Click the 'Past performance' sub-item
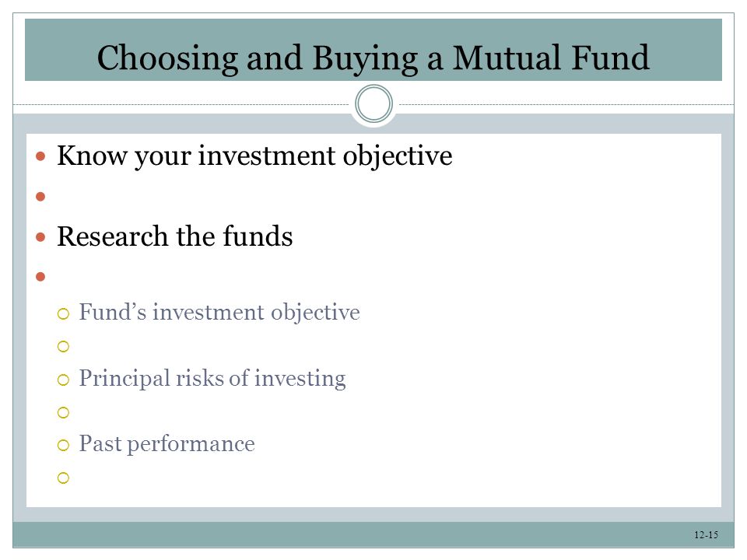This screenshot has width=747, height=560. tap(167, 444)
